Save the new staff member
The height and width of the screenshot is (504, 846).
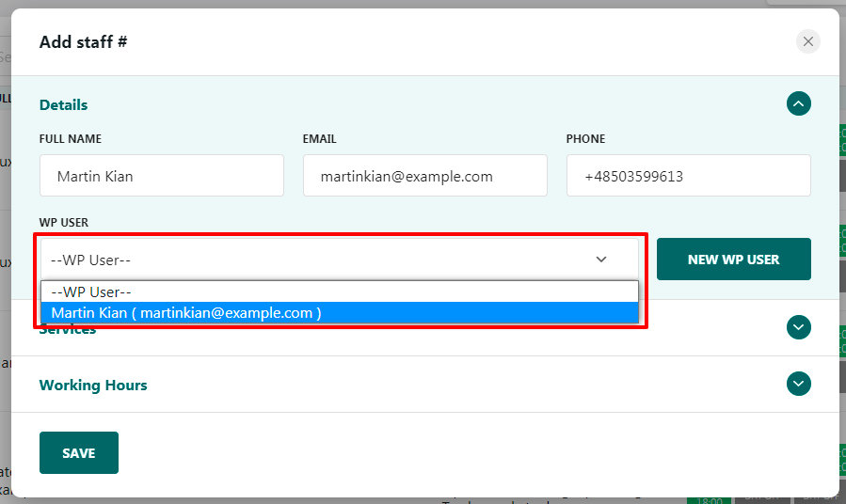(79, 452)
